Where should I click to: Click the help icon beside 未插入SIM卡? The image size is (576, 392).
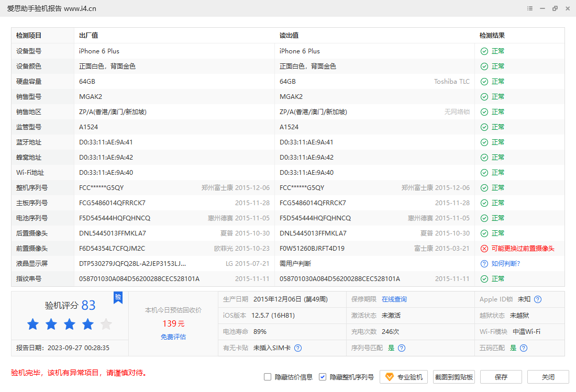(x=298, y=348)
